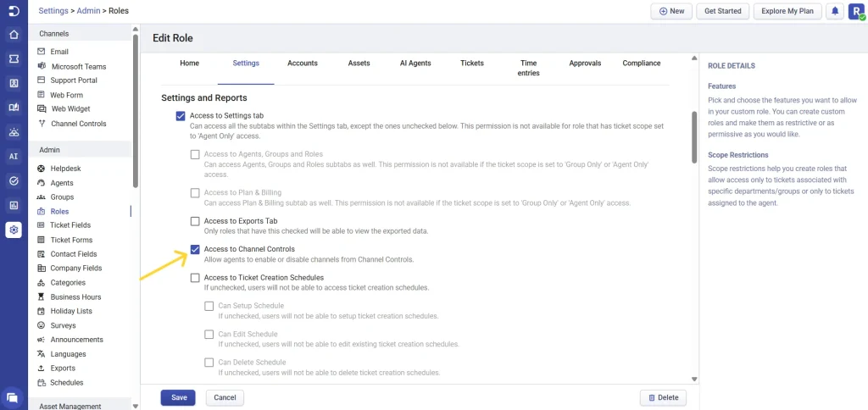Screen dimensions: 868x410
Task: Click the Web Widget icon in sidebar
Action: (41, 109)
